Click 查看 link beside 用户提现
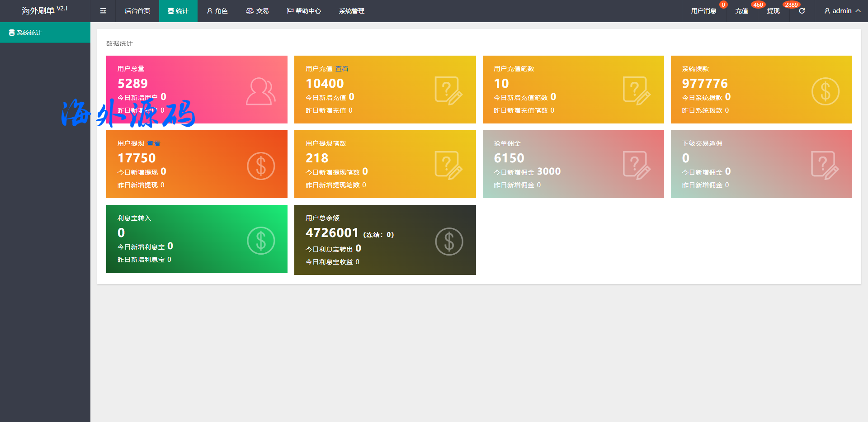This screenshot has width=868, height=422. 154,143
